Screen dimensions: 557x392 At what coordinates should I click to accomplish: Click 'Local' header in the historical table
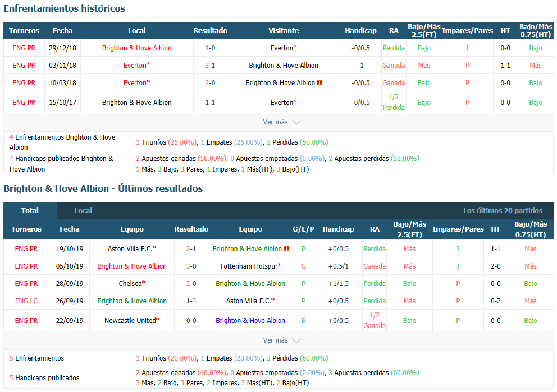(x=137, y=30)
